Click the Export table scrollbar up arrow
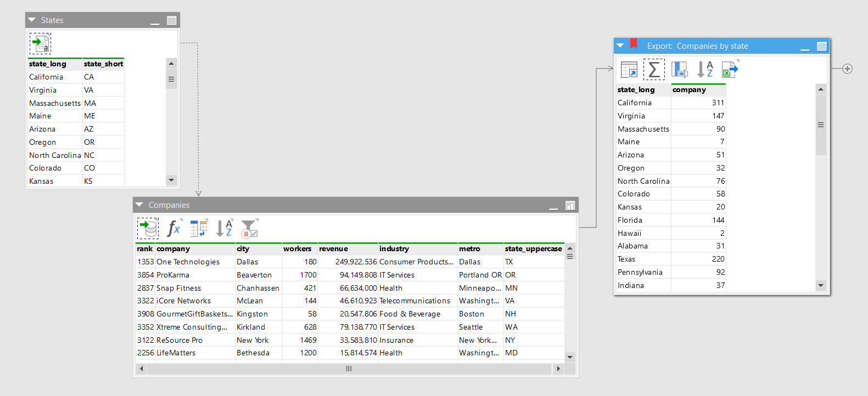This screenshot has width=868, height=396. coord(821,89)
